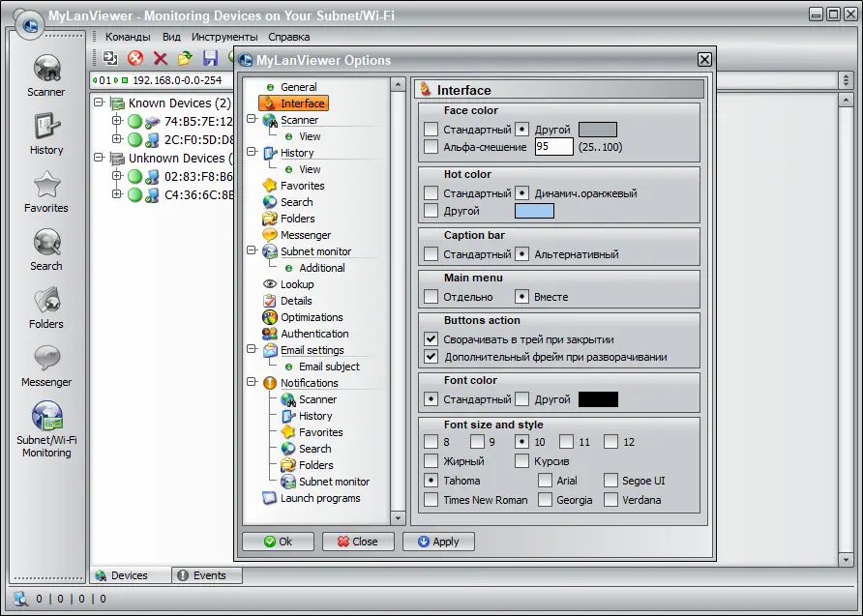Select Folders under Notifications in options tree

[315, 465]
